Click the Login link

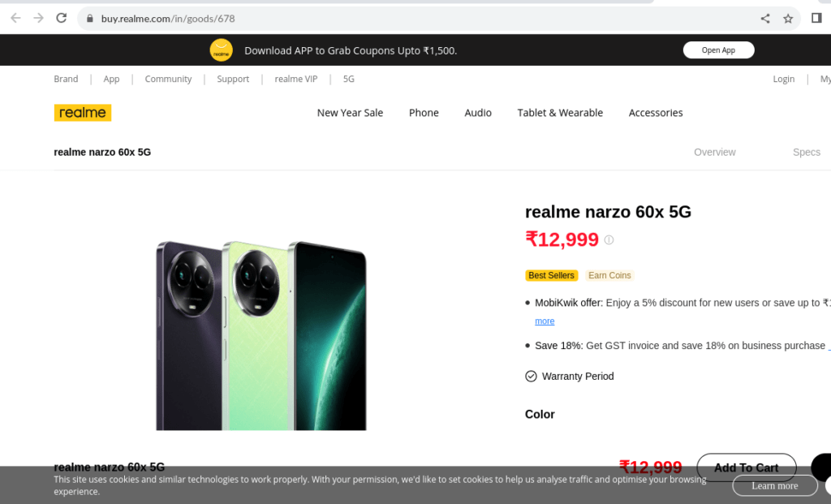point(784,79)
